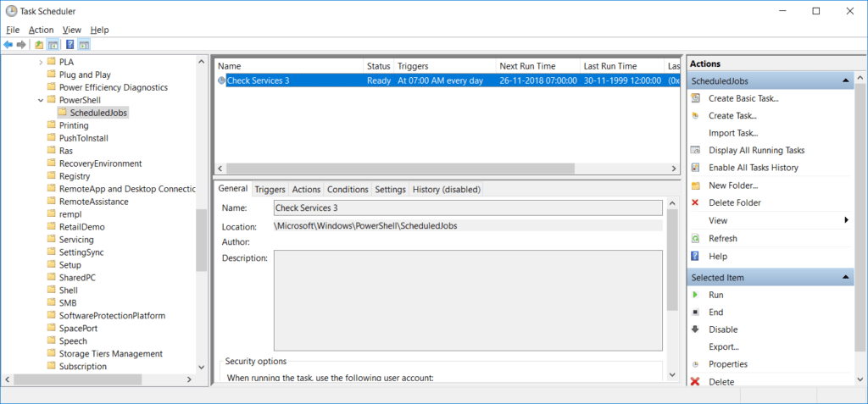Image resolution: width=868 pixels, height=404 pixels.
Task: Click the Display All Running Tasks icon
Action: [x=696, y=150]
